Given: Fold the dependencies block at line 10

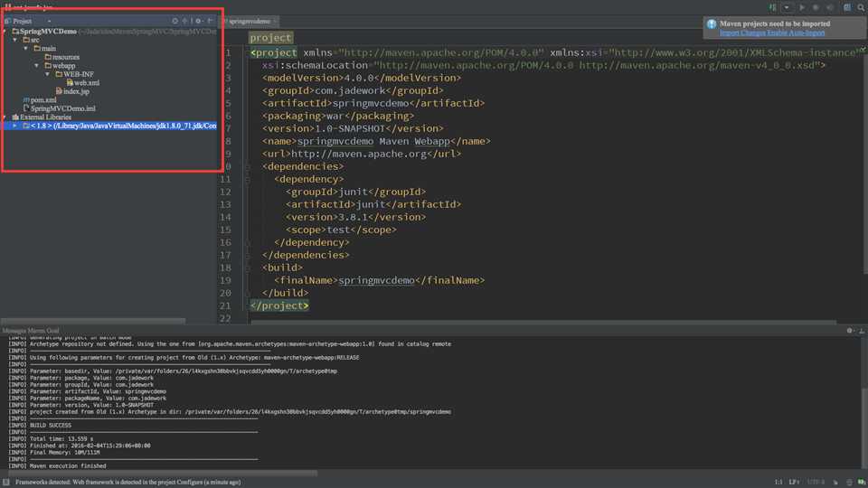Looking at the screenshot, I should tap(248, 166).
